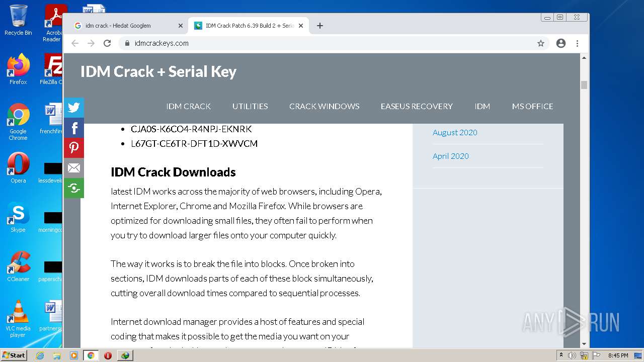The width and height of the screenshot is (644, 362).
Task: Click the page vertical scrollbar thumb
Action: (584, 84)
